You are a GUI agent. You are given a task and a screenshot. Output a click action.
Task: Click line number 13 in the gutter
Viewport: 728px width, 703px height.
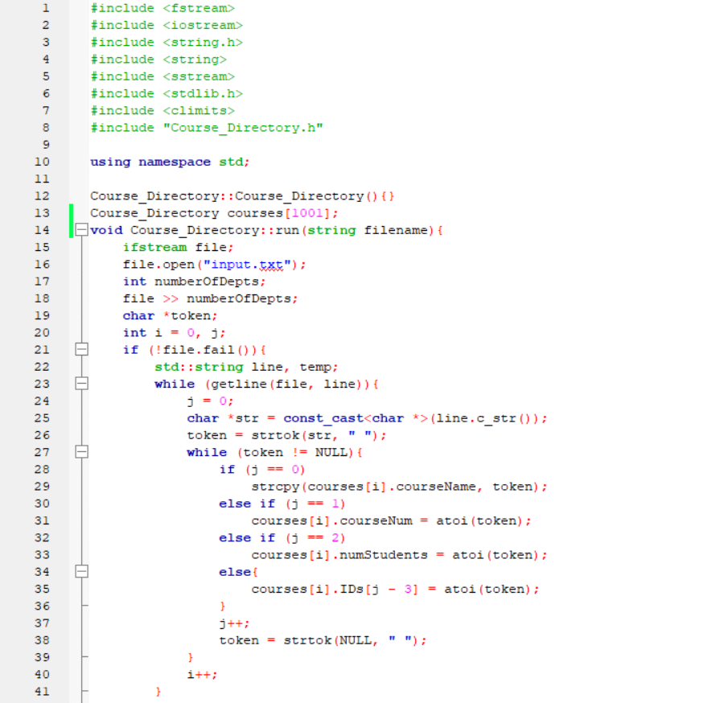[42, 212]
